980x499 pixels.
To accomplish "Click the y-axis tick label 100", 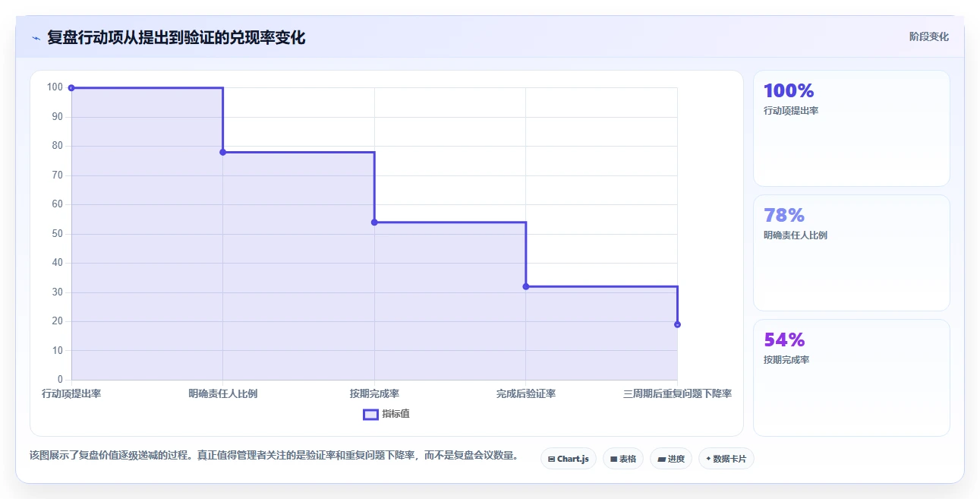I will [55, 87].
